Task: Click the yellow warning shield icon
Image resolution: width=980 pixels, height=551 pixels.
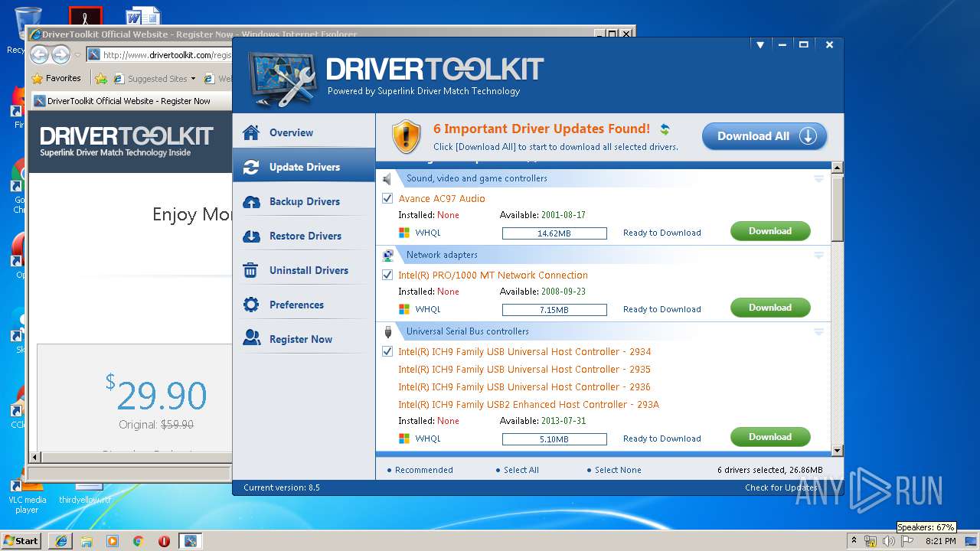Action: tap(407, 136)
